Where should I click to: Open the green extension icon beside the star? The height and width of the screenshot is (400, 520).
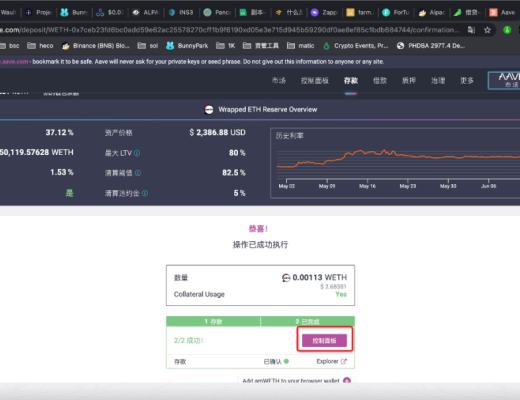[507, 30]
